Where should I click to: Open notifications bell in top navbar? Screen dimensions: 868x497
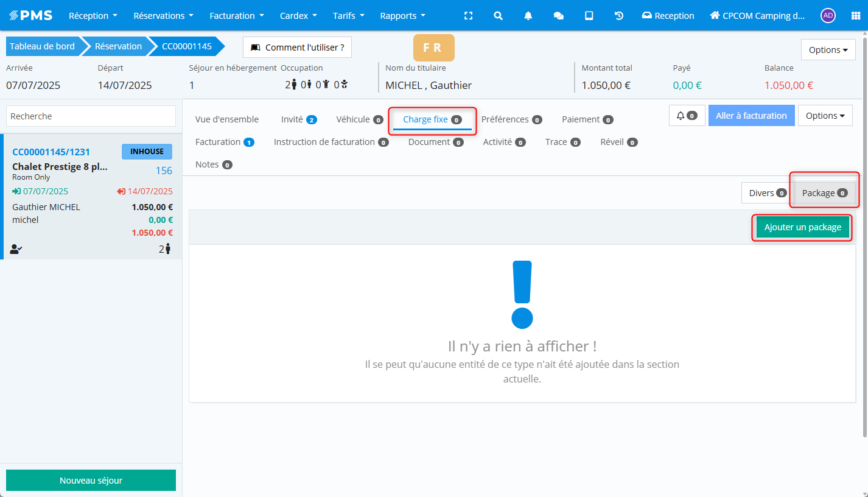click(x=528, y=16)
